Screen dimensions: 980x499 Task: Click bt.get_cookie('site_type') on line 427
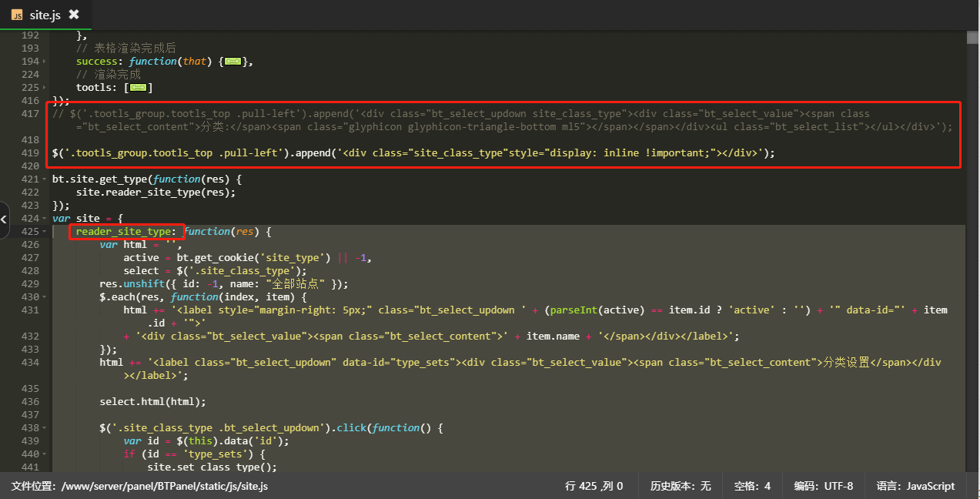pos(253,258)
